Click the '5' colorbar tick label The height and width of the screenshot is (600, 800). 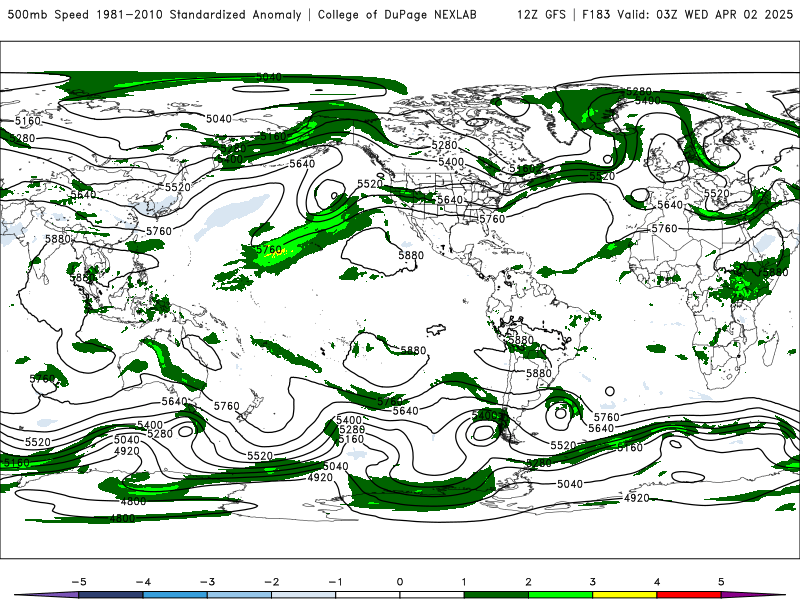pos(721,582)
